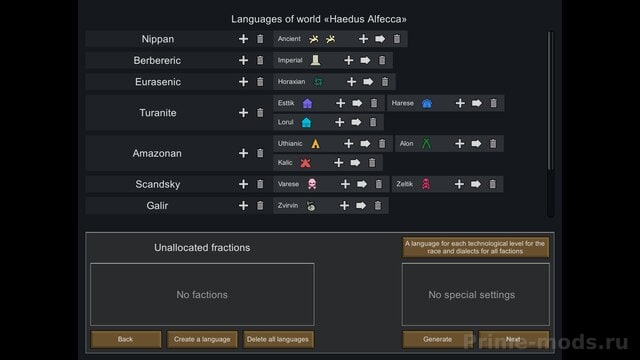
Task: Move the Imperial dialect with its arrow icon
Action: click(365, 60)
